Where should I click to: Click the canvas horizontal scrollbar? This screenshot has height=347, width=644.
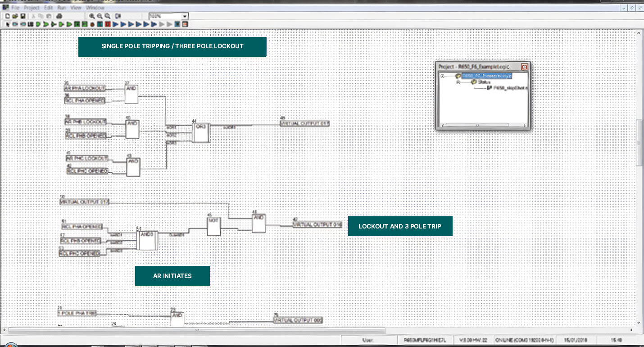pos(197,330)
